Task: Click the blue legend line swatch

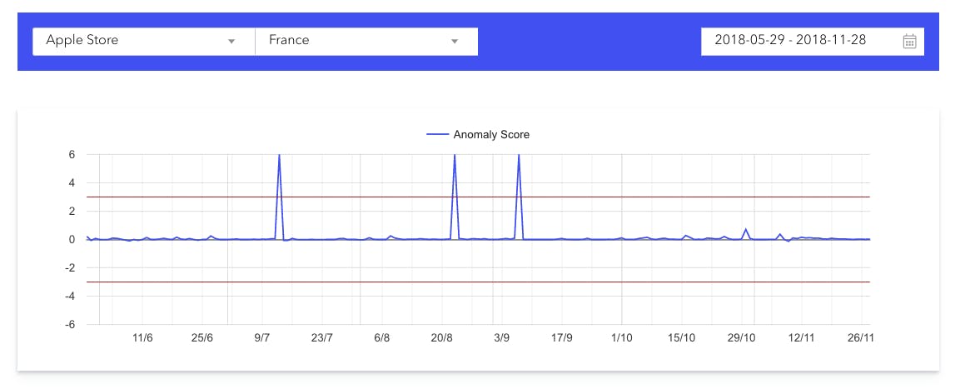Action: [x=437, y=134]
